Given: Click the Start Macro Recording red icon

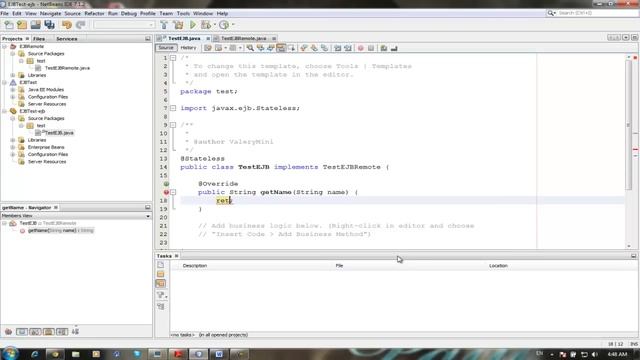Looking at the screenshot, I should 360,48.
